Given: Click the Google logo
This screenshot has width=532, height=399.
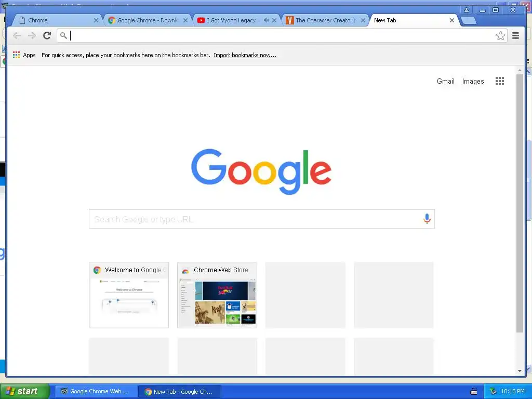Looking at the screenshot, I should [x=261, y=171].
